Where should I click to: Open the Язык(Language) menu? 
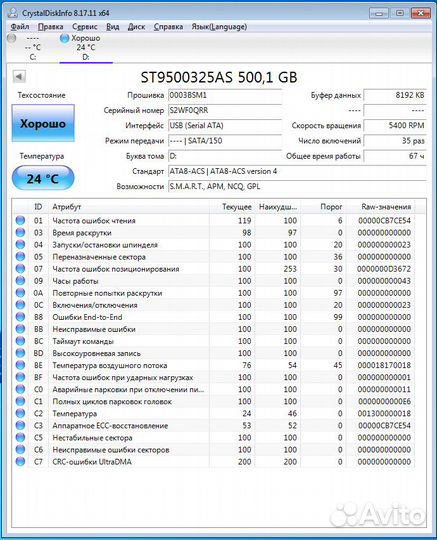coord(219,27)
